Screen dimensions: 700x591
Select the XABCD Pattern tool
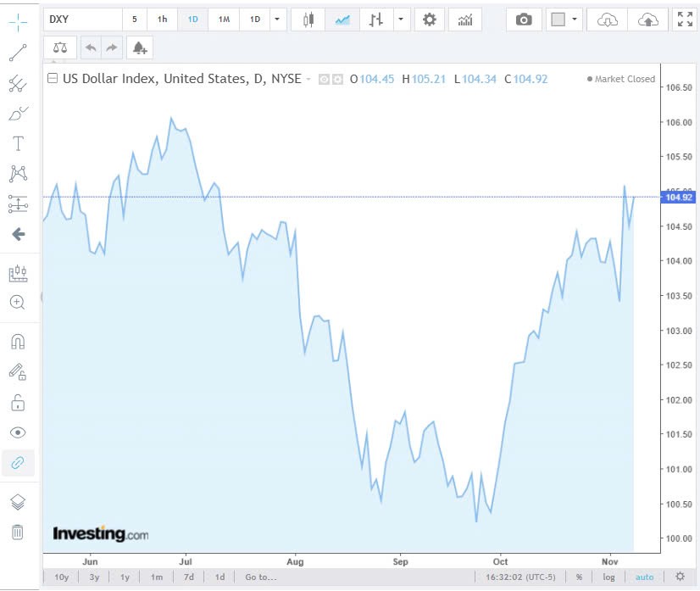pos(18,172)
